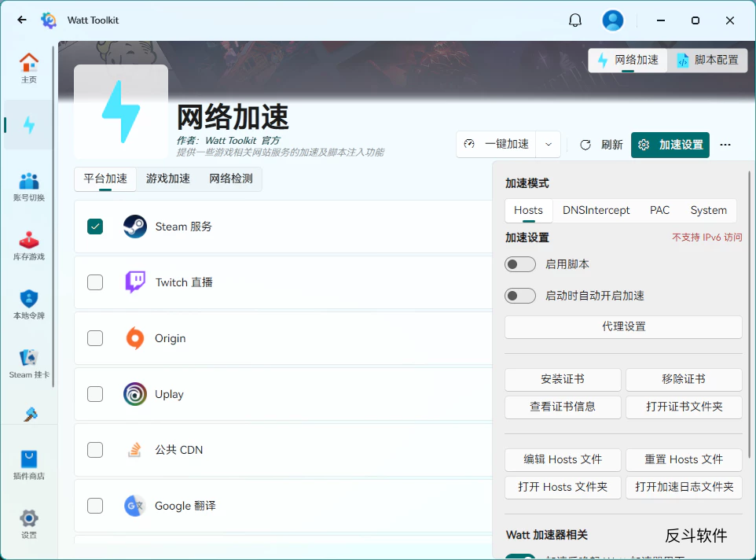Select DNSIntercept acceleration mode tab
Image resolution: width=756 pixels, height=560 pixels.
pos(596,210)
